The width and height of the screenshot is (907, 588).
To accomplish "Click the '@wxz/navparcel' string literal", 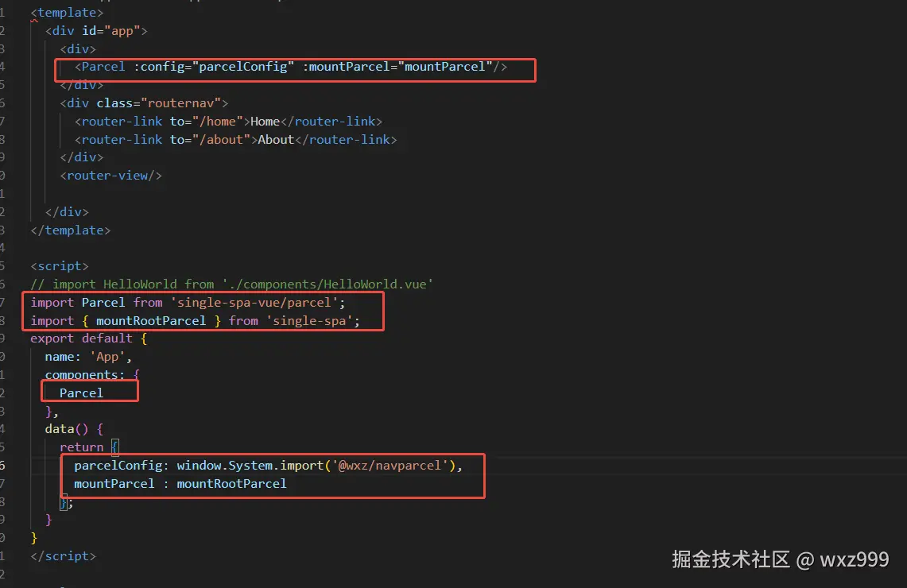I will (x=390, y=466).
